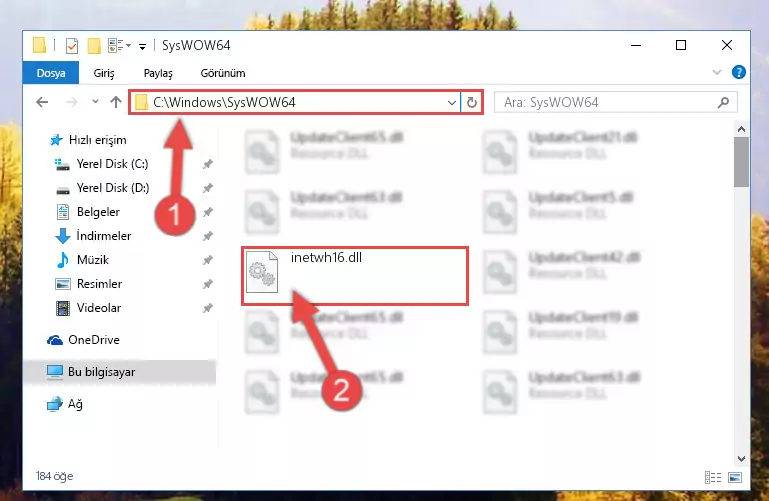The image size is (769, 501).
Task: Open Yerel Disk (C:) in the sidebar
Action: [102, 164]
